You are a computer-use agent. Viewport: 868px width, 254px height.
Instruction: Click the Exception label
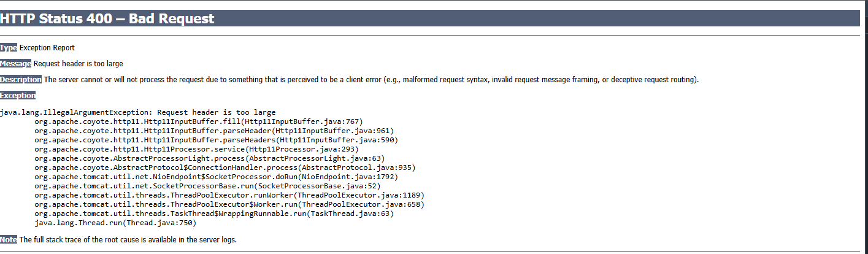coord(18,96)
